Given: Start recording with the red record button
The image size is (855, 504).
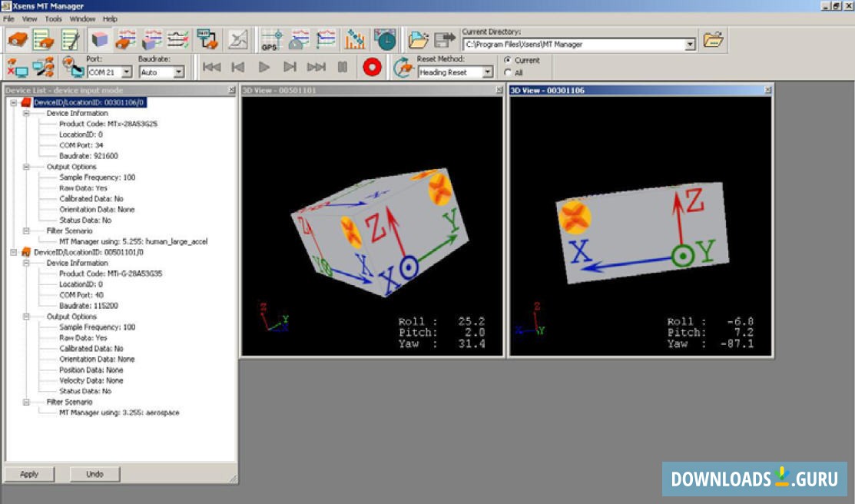Looking at the screenshot, I should 373,67.
